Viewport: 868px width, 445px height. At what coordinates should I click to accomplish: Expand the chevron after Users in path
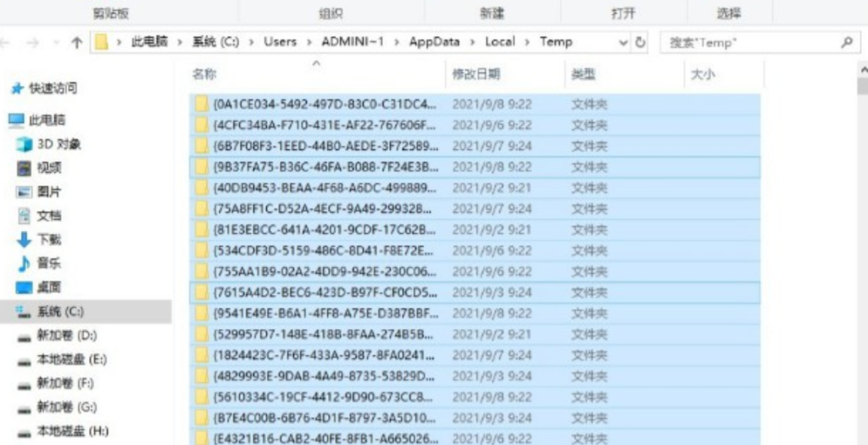[x=309, y=42]
